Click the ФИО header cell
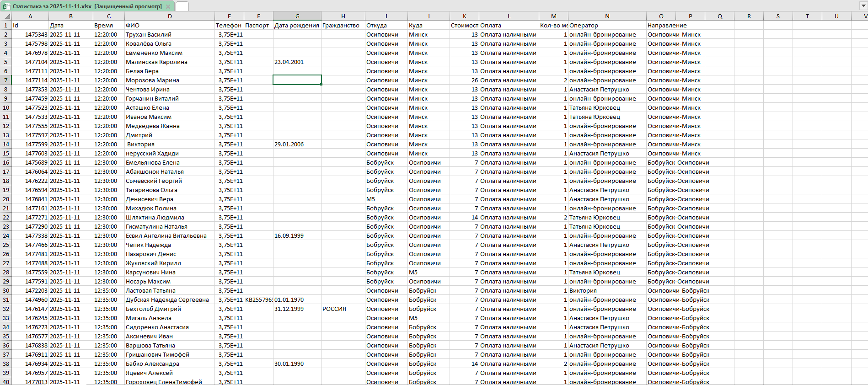 tap(169, 25)
